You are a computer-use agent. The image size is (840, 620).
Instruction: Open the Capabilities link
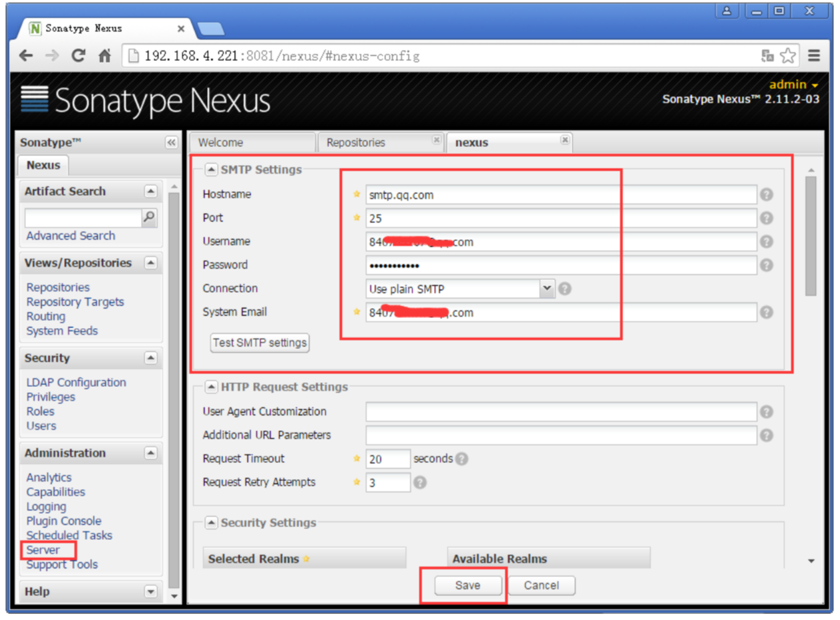(56, 492)
